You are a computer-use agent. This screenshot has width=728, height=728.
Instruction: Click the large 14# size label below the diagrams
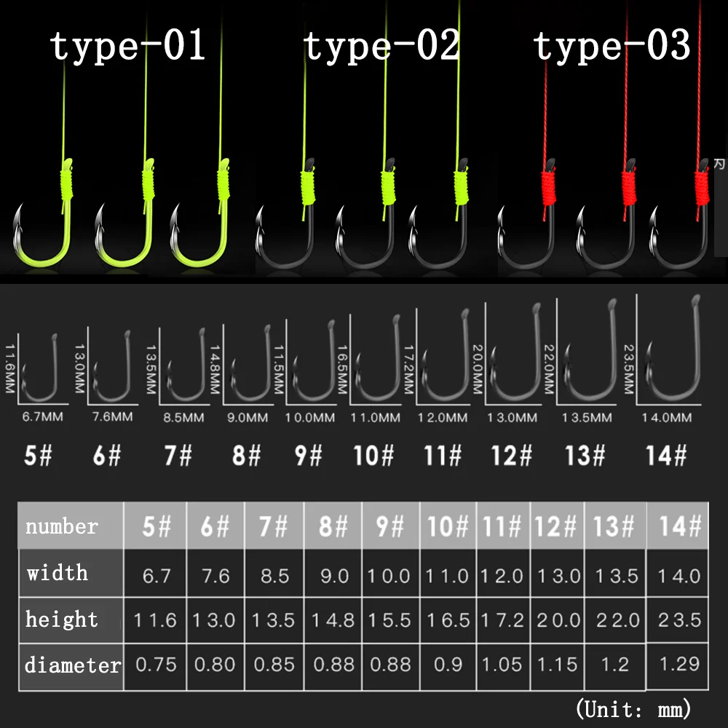pos(666,455)
